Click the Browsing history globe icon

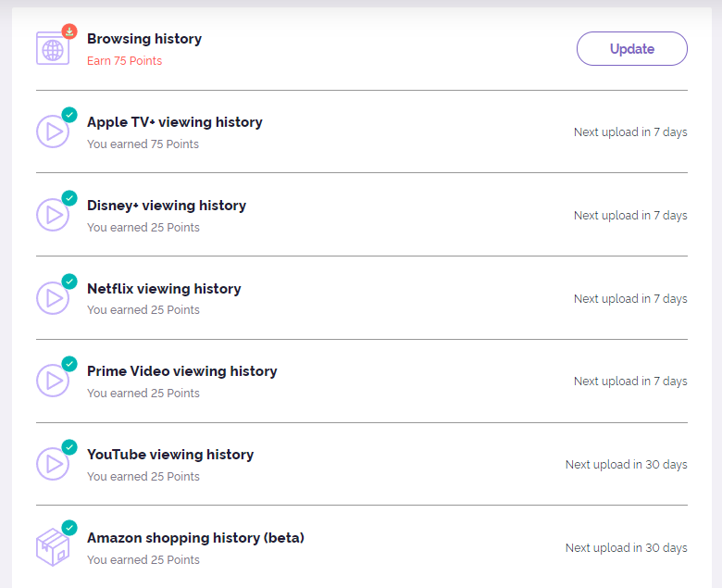pos(52,49)
